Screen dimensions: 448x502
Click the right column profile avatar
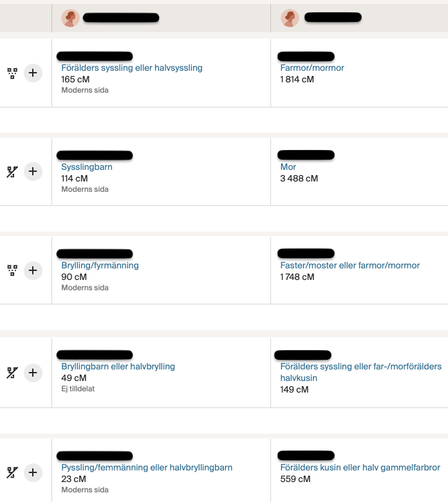point(290,18)
